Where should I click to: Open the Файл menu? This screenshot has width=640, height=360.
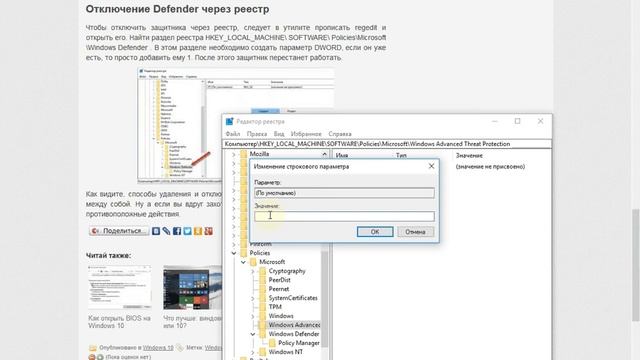[x=233, y=134]
